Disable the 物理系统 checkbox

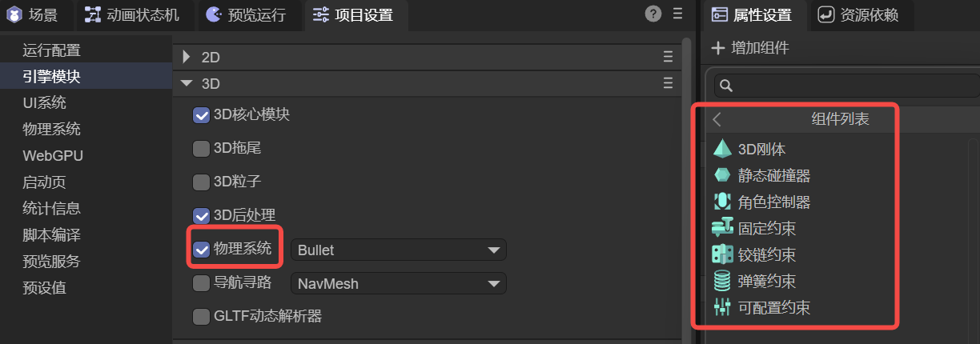[202, 250]
